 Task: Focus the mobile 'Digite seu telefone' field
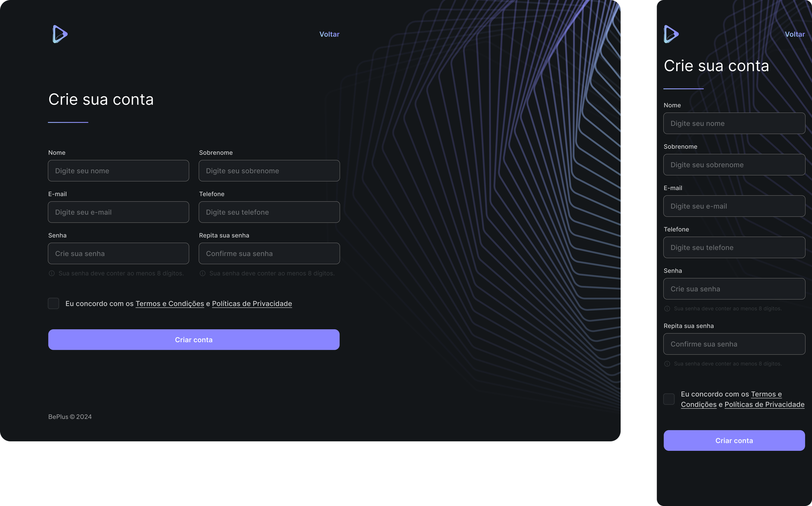pyautogui.click(x=734, y=248)
